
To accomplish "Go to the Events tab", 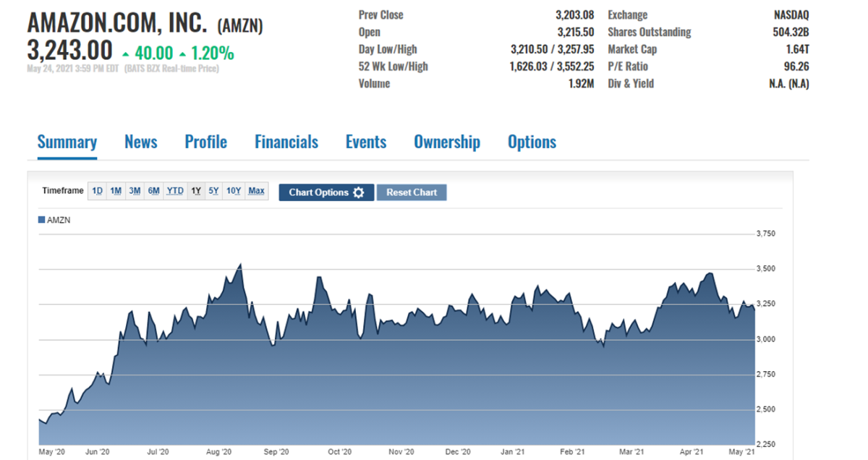I will [366, 142].
